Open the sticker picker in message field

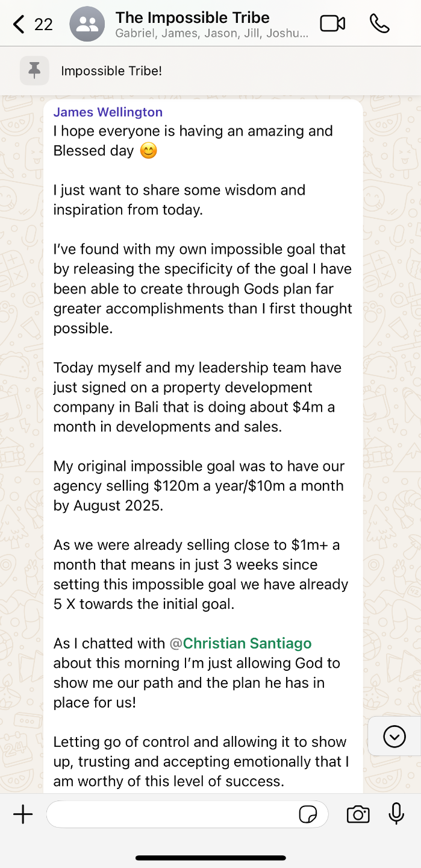tap(308, 815)
